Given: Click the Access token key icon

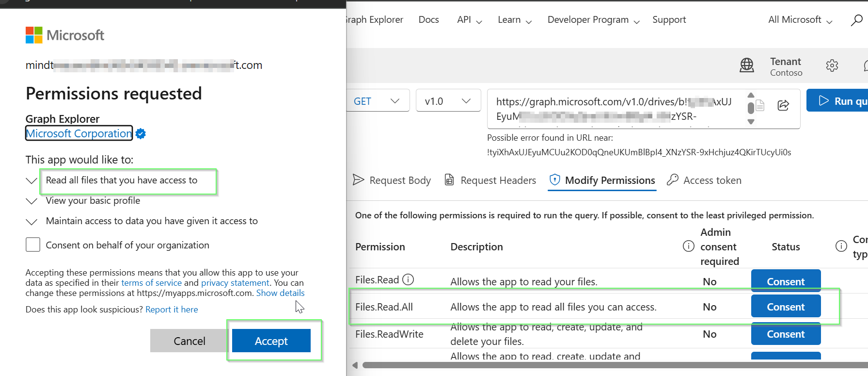Looking at the screenshot, I should [672, 180].
